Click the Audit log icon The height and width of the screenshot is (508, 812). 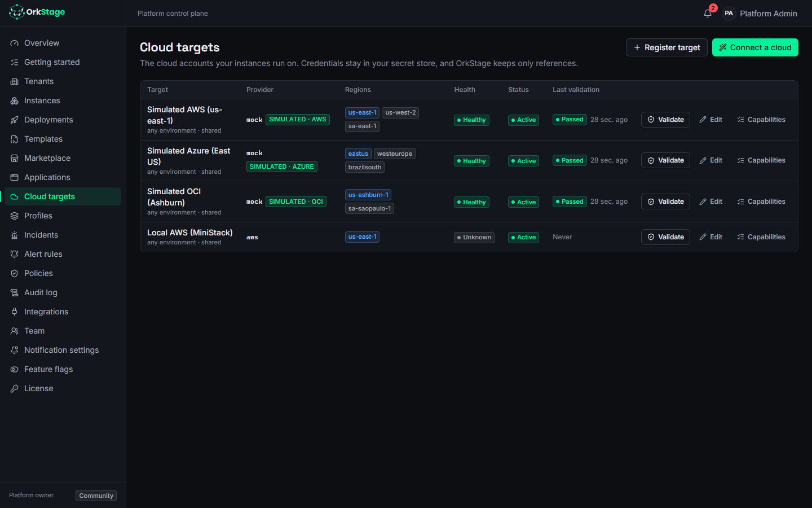(x=15, y=292)
